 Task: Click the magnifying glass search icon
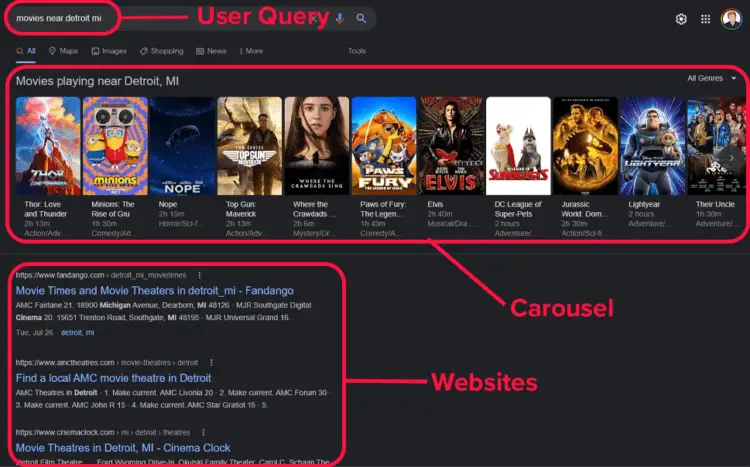(x=361, y=18)
